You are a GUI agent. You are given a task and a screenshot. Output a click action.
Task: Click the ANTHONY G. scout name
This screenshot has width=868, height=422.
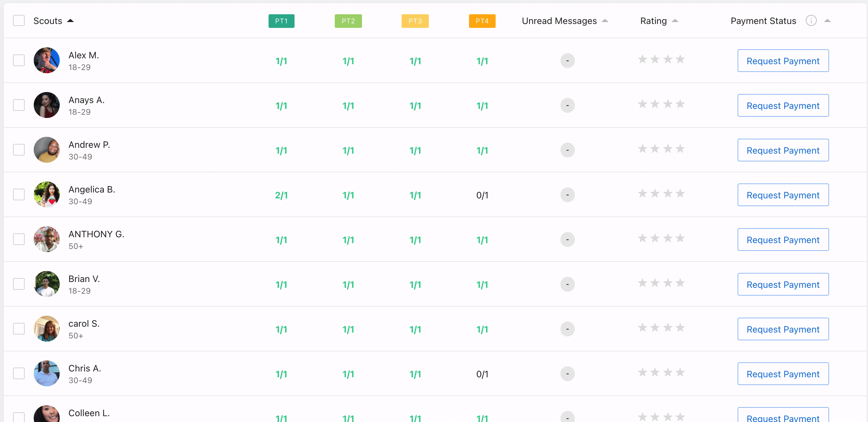click(x=96, y=234)
